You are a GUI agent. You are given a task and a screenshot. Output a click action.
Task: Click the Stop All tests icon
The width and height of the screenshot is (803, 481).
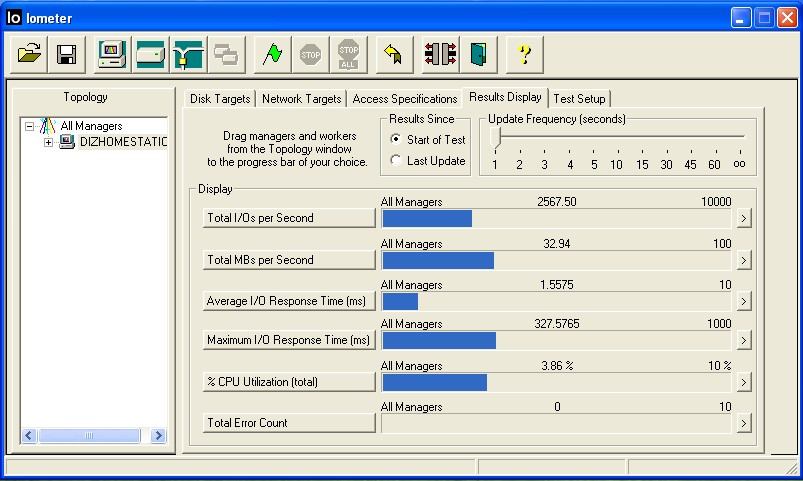(x=348, y=54)
